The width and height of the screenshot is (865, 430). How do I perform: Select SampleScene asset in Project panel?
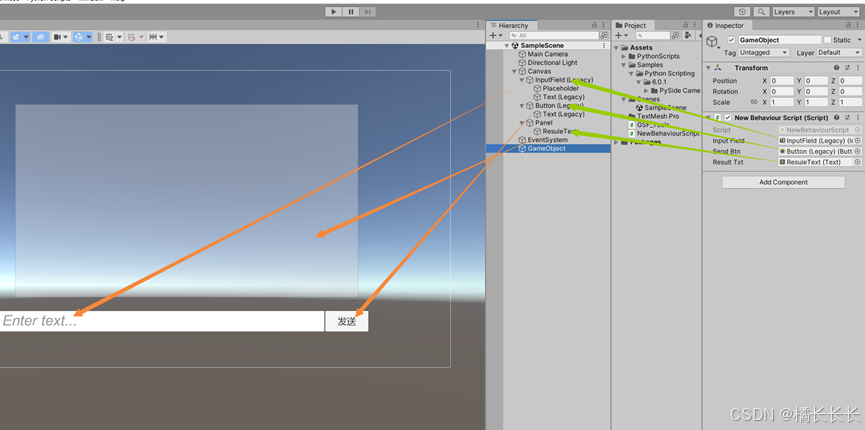pos(661,108)
